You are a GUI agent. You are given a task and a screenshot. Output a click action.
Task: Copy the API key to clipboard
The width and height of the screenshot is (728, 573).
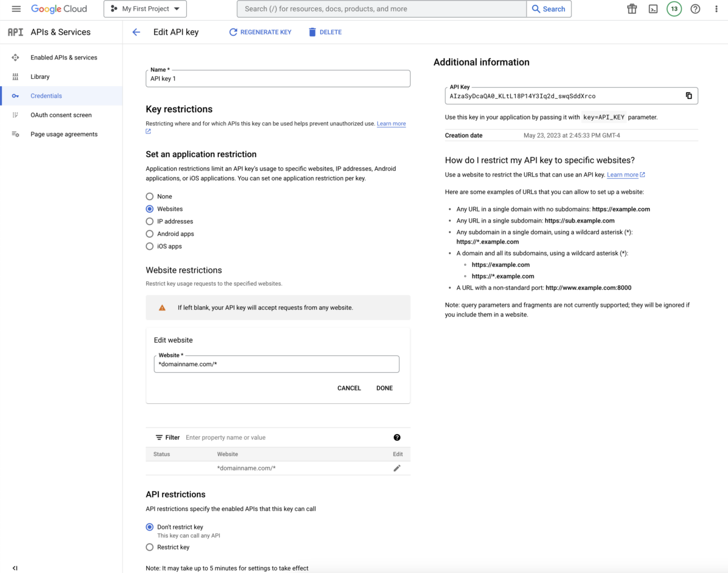click(x=689, y=95)
